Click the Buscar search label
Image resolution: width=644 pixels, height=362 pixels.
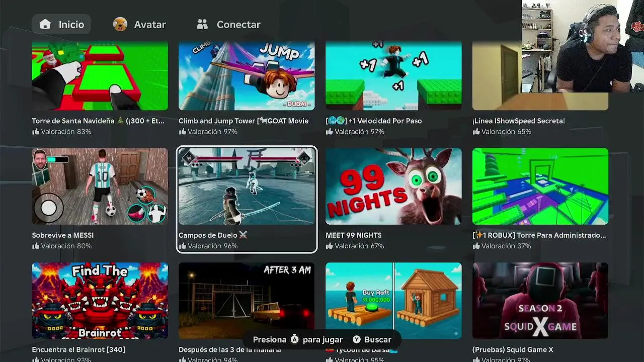(x=378, y=339)
